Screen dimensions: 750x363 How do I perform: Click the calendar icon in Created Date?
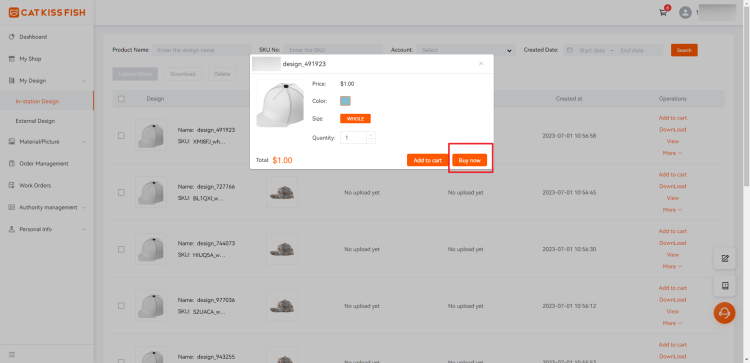click(x=570, y=50)
